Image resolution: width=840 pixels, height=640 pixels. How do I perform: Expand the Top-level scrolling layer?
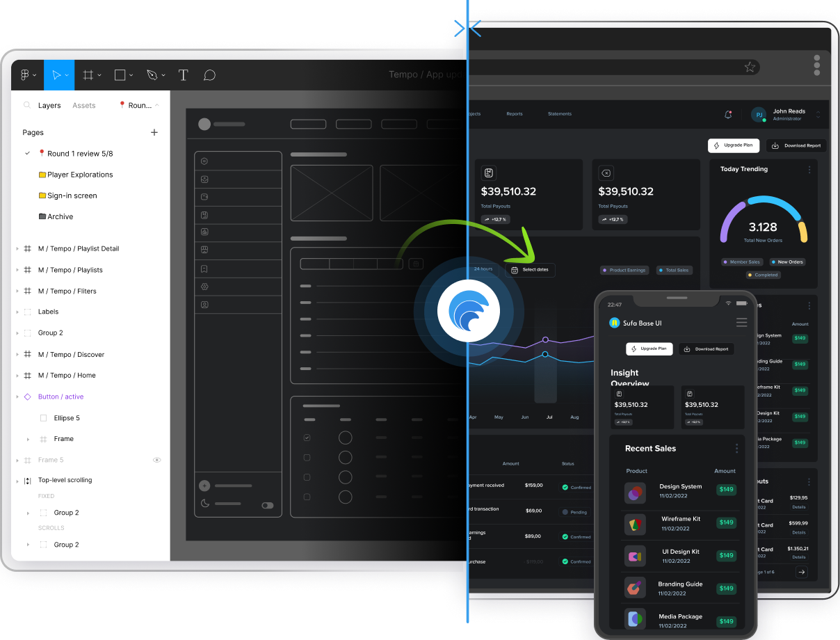[x=17, y=481]
